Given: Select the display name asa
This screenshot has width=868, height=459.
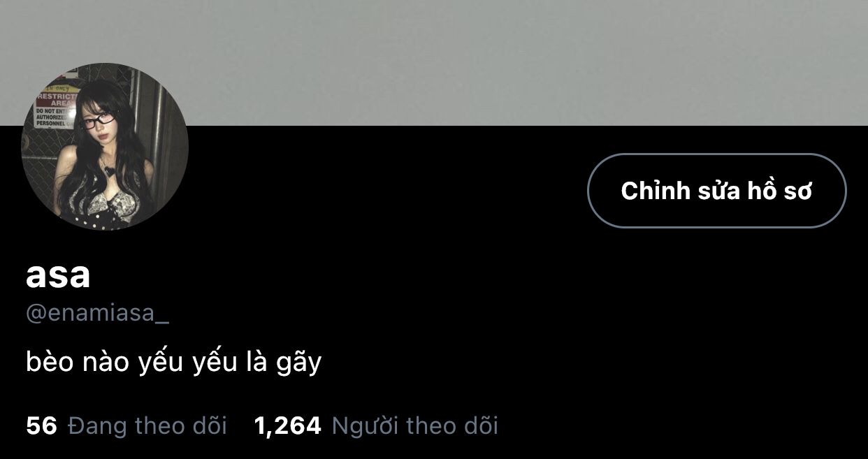Looking at the screenshot, I should (58, 276).
